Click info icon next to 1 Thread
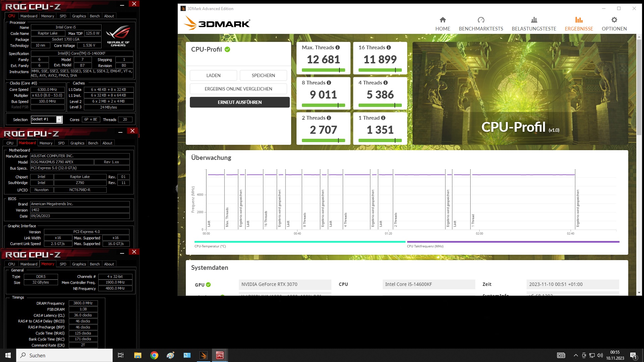 pyautogui.click(x=383, y=118)
